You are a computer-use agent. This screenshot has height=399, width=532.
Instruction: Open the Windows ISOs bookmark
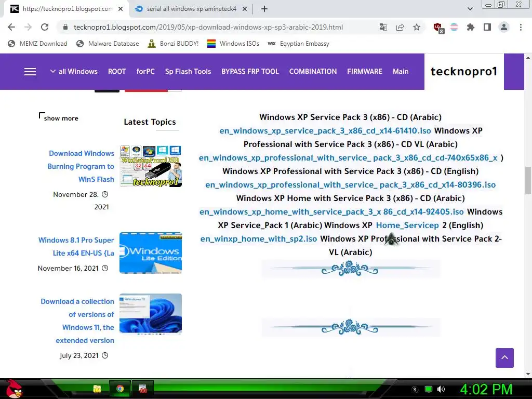click(233, 44)
